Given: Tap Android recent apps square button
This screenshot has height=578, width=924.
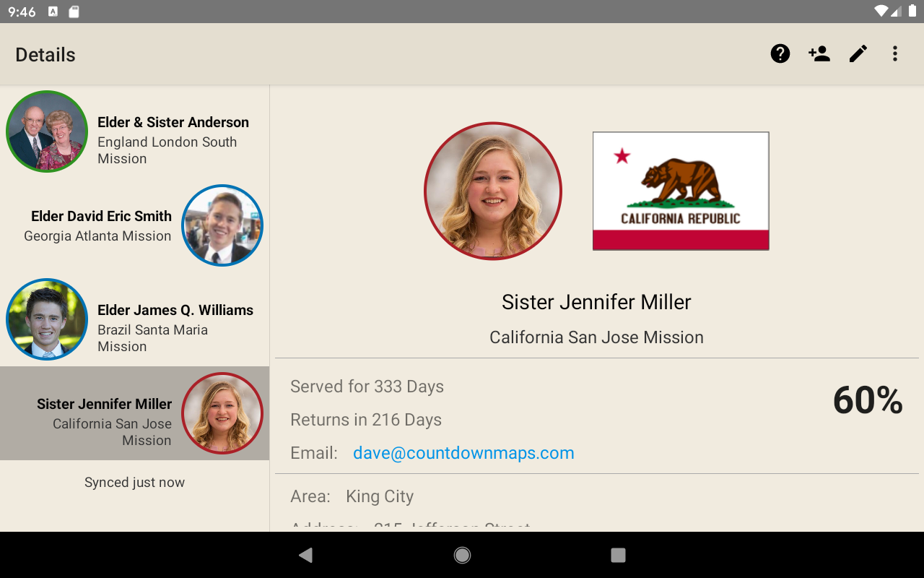Looking at the screenshot, I should 618,555.
